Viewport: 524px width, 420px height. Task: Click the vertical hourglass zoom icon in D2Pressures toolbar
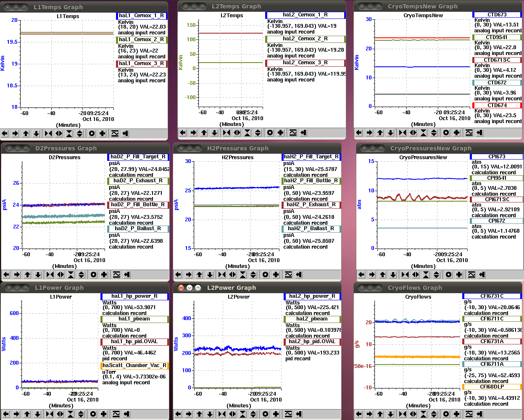[71, 275]
